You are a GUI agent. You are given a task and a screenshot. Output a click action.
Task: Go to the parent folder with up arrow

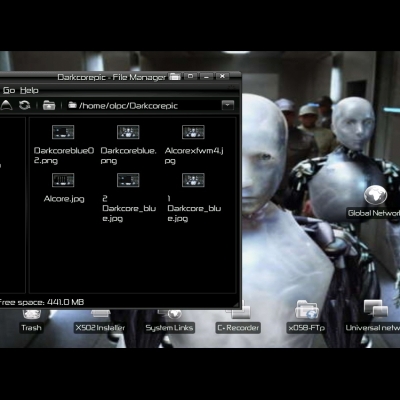click(x=6, y=105)
